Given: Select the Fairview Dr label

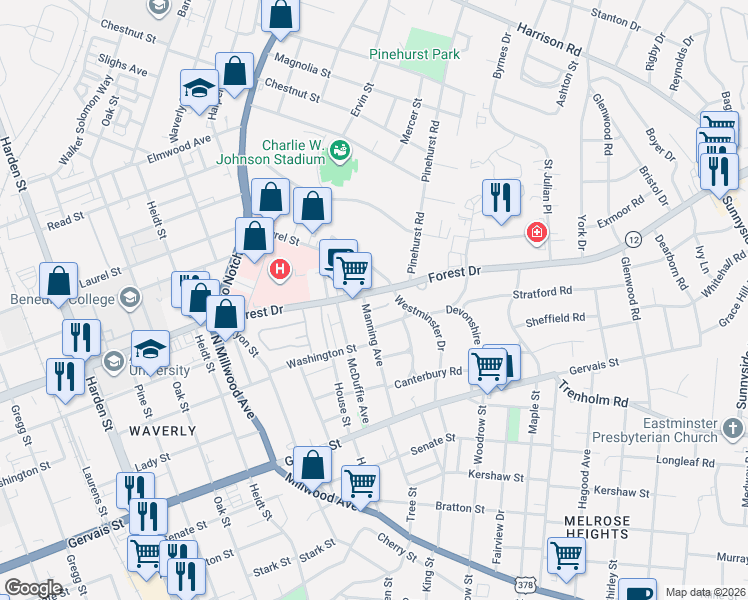Looking at the screenshot, I should [x=498, y=537].
